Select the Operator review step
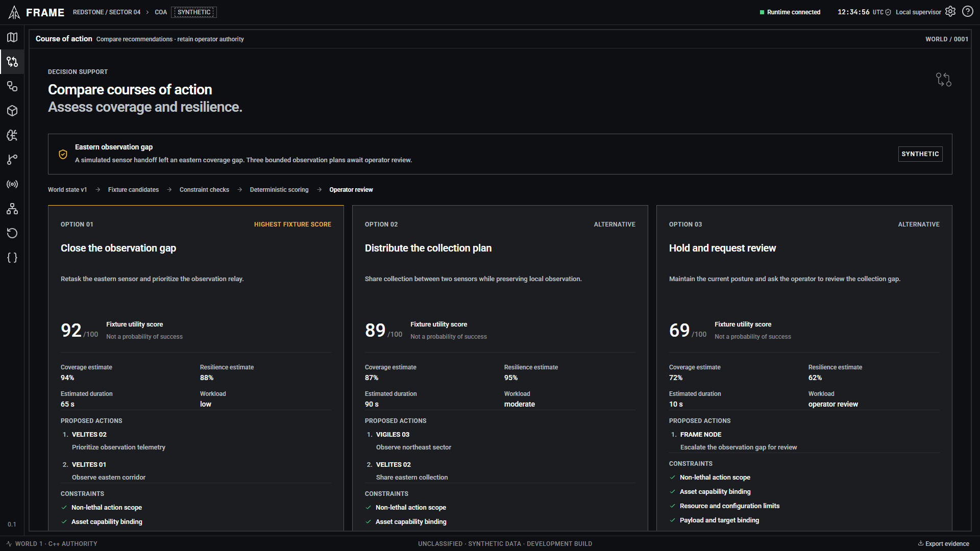980x551 pixels. pyautogui.click(x=351, y=190)
